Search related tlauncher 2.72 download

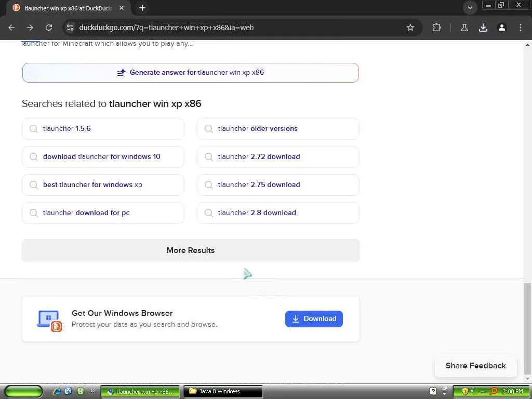[278, 157]
